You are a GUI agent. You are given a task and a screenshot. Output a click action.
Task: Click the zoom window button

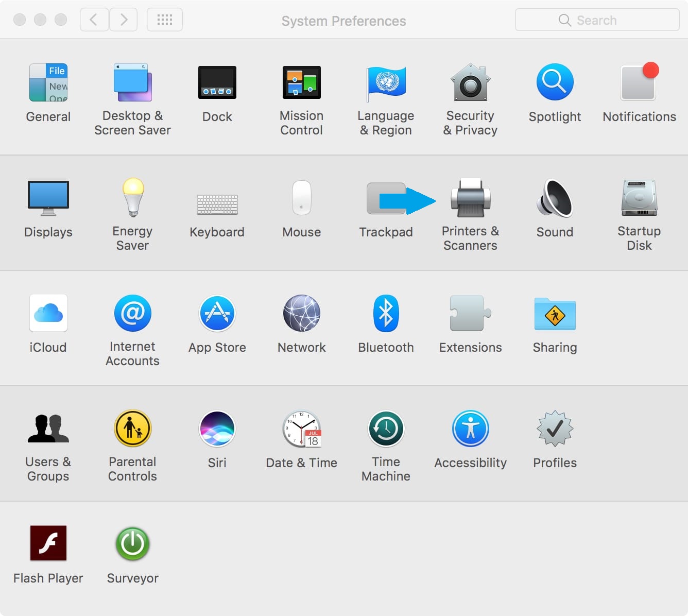click(61, 20)
